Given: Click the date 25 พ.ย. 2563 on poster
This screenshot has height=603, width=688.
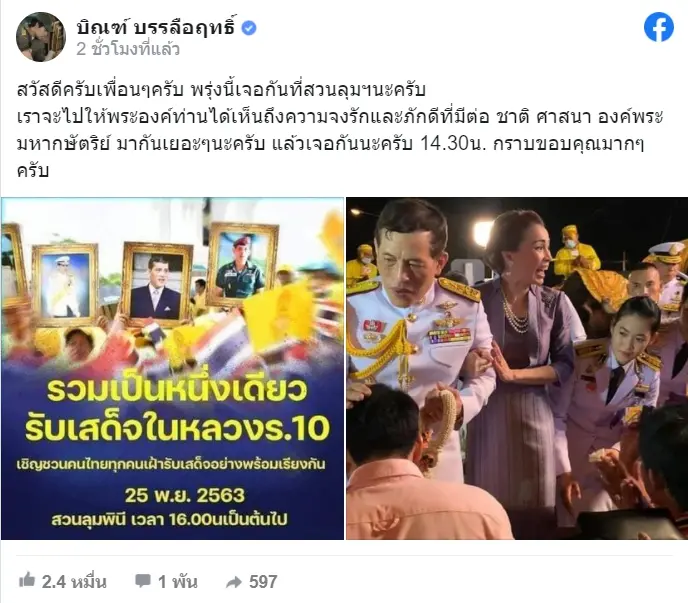Looking at the screenshot, I should (x=184, y=495).
